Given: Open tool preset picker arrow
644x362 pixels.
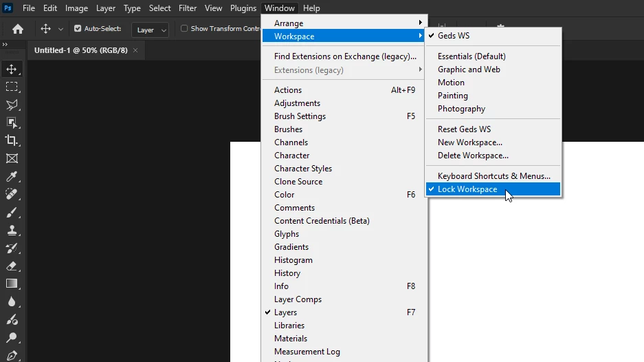Looking at the screenshot, I should (60, 29).
